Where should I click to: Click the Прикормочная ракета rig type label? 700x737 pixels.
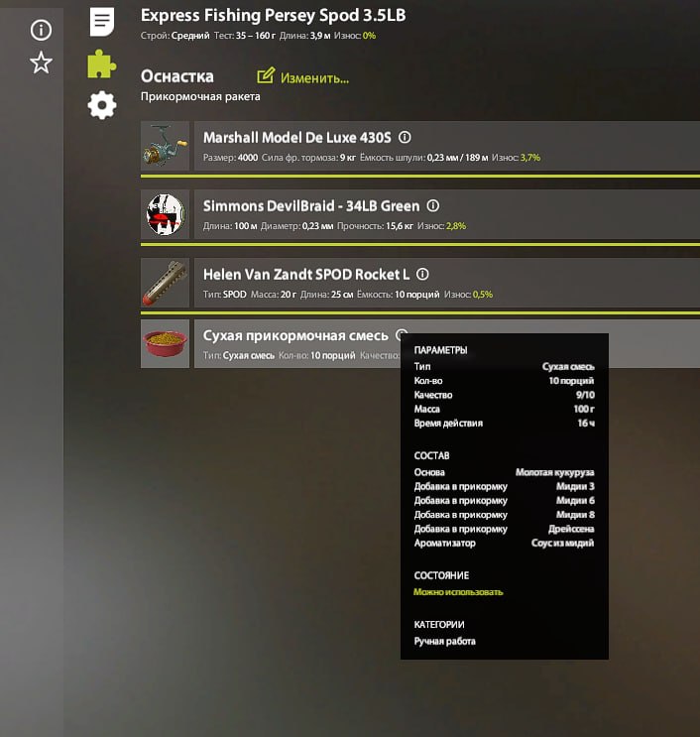[200, 97]
